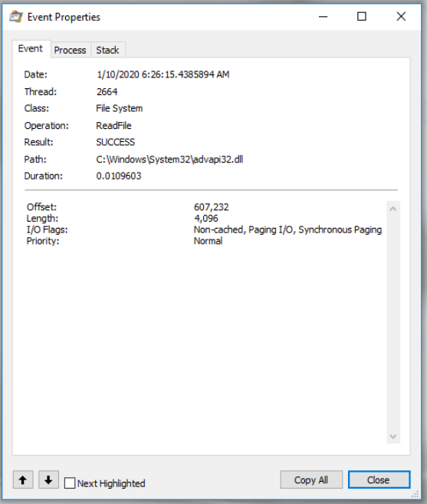Click the scroll down arrow in details pane

tap(393, 436)
